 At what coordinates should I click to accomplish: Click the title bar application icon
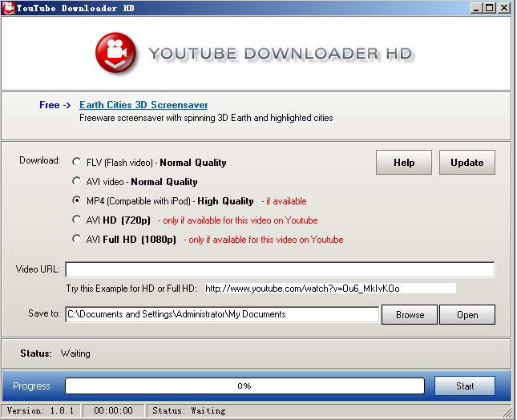pyautogui.click(x=8, y=8)
